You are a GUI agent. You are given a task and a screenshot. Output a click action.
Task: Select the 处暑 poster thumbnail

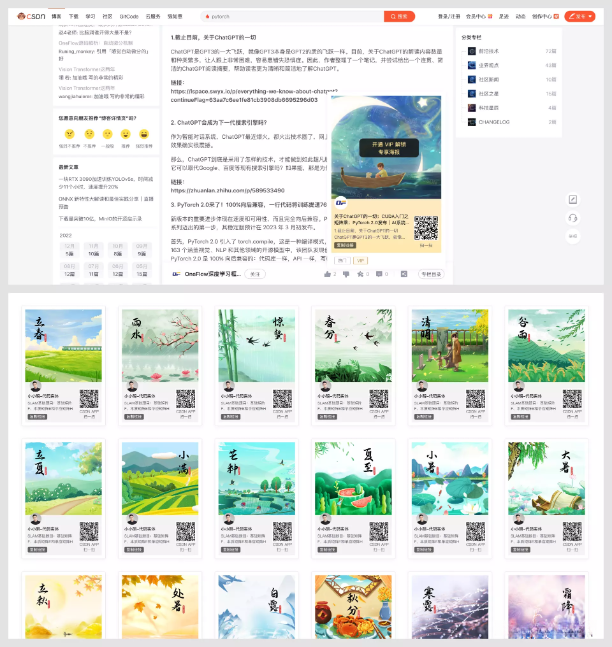pyautogui.click(x=160, y=606)
